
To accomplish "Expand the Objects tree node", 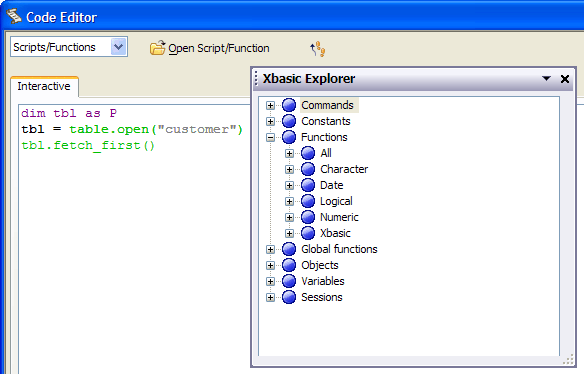I will (x=270, y=266).
